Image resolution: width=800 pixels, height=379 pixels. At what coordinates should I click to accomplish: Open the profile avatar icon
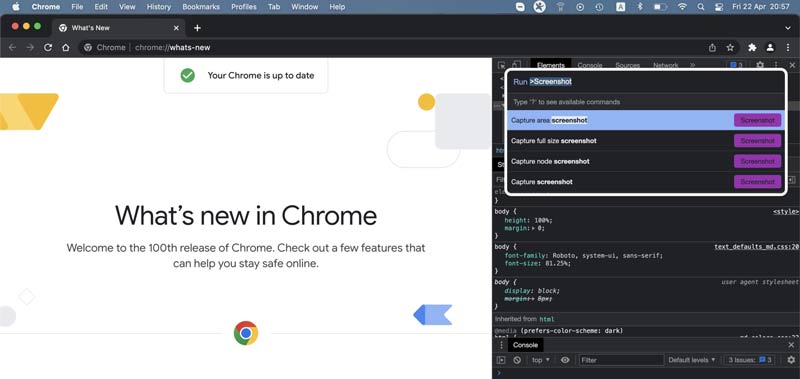[x=770, y=47]
